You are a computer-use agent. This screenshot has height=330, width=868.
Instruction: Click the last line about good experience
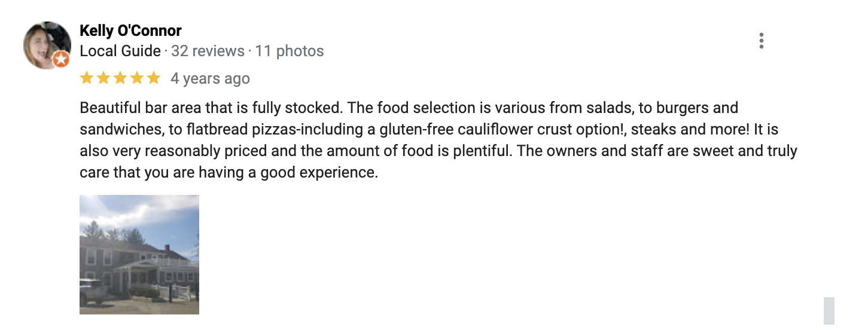[x=229, y=173]
